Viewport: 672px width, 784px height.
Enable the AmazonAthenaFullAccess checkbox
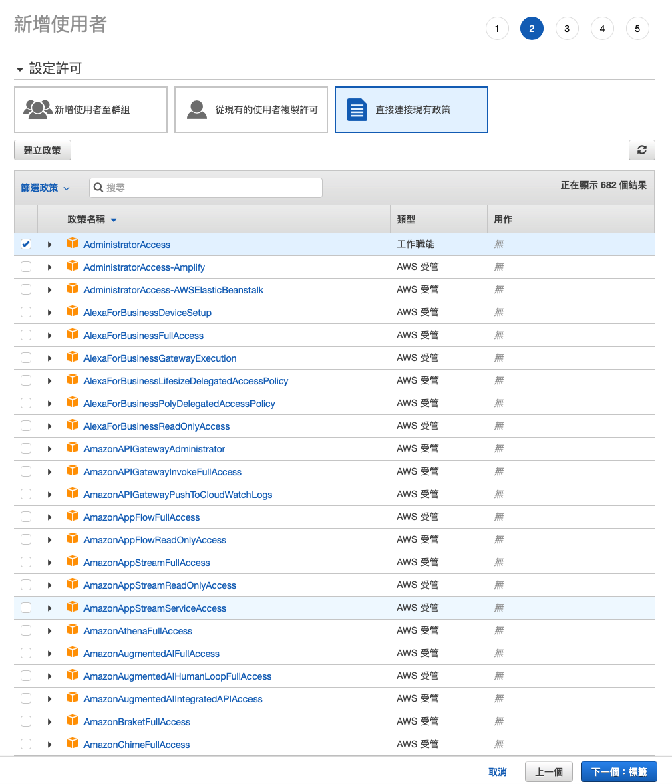[x=26, y=630]
